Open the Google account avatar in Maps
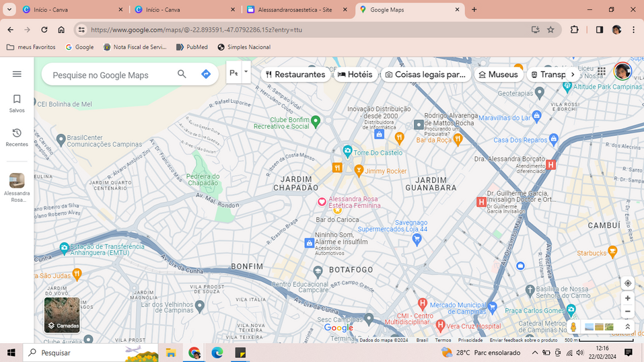The width and height of the screenshot is (644, 362). click(622, 71)
